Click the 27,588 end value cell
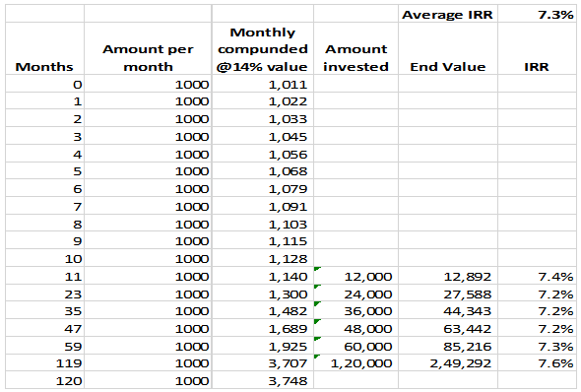The image size is (581, 392). pos(448,294)
